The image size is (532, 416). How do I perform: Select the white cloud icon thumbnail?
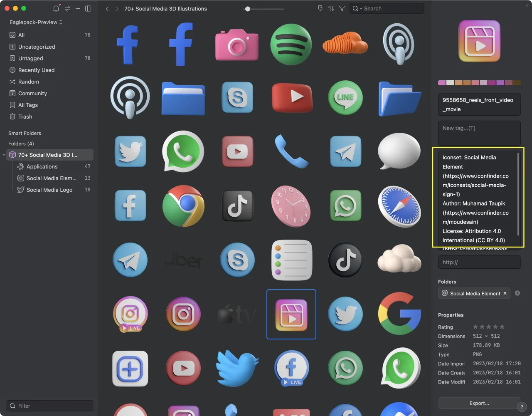399,258
